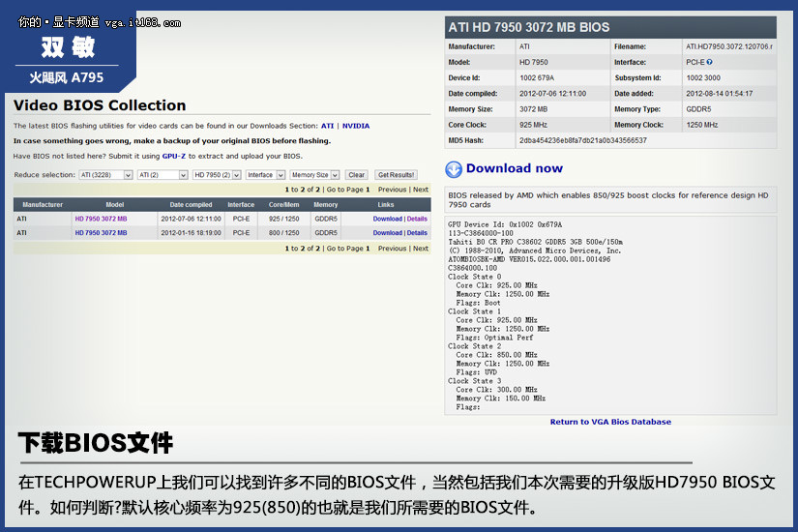Open the ATI (3228) manufacturer dropdown
Viewport: 798px width, 532px height.
102,175
